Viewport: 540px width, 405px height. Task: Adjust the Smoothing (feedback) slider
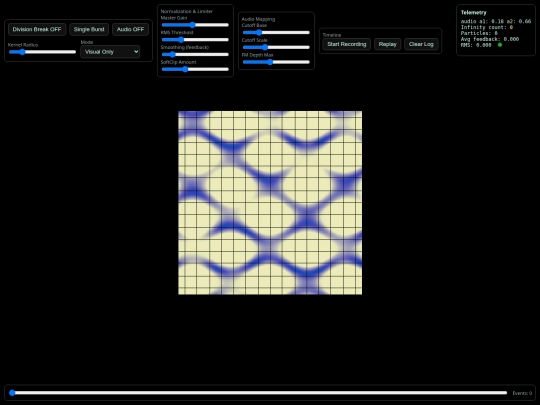click(x=195, y=54)
